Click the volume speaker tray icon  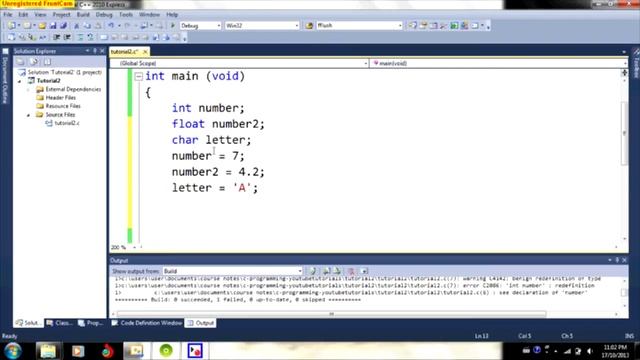click(x=589, y=351)
